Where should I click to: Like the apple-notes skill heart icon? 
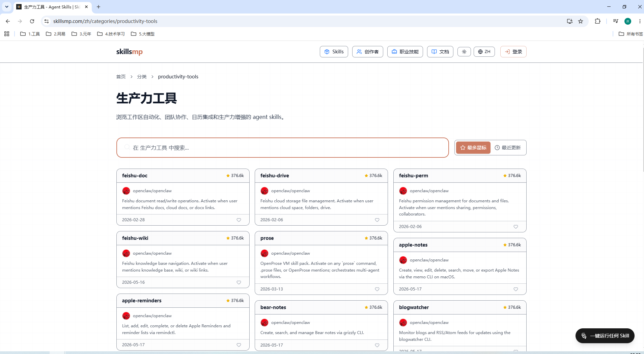(x=516, y=289)
